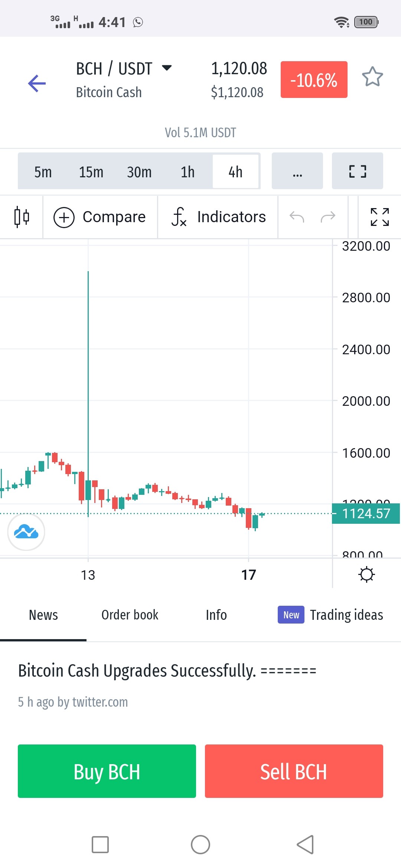Expand chart with fullscreen arrows icon
Image resolution: width=401 pixels, height=868 pixels.
pyautogui.click(x=380, y=217)
